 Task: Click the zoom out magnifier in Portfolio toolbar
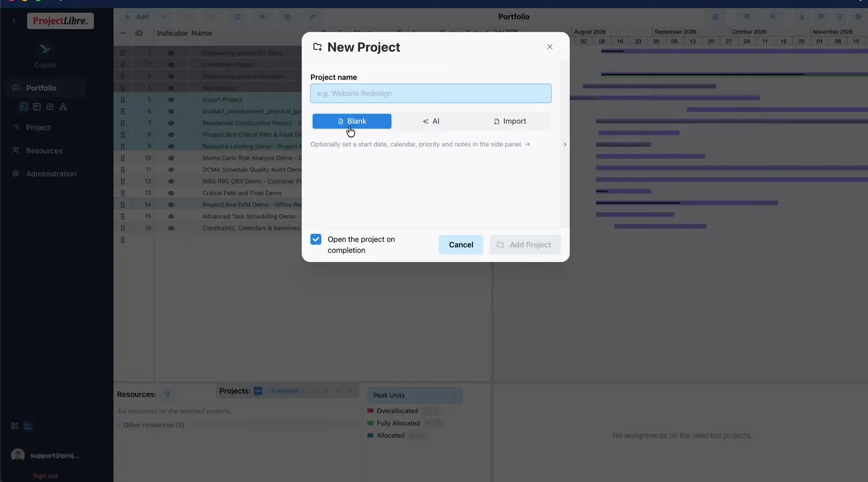(773, 17)
